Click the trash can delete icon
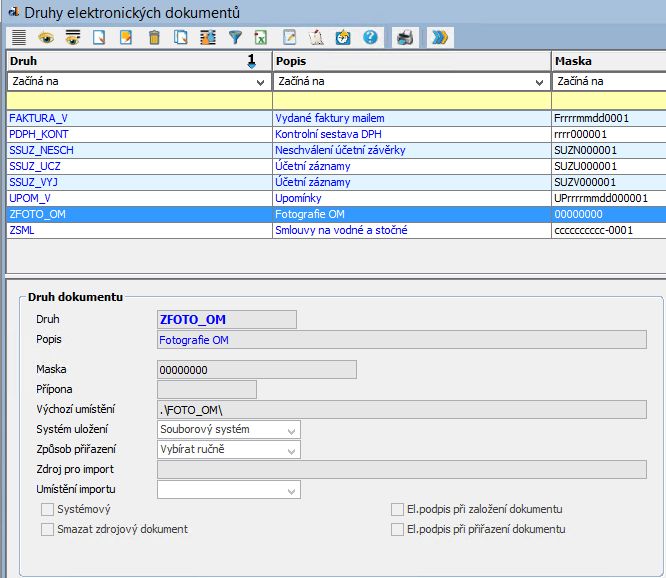 point(153,38)
